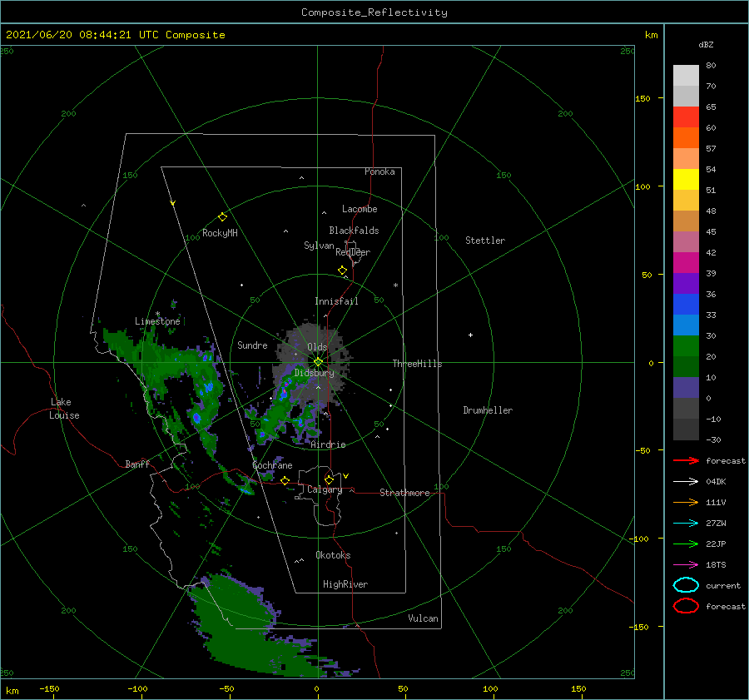Click the 04DK legend label
The height and width of the screenshot is (700, 749).
[716, 482]
